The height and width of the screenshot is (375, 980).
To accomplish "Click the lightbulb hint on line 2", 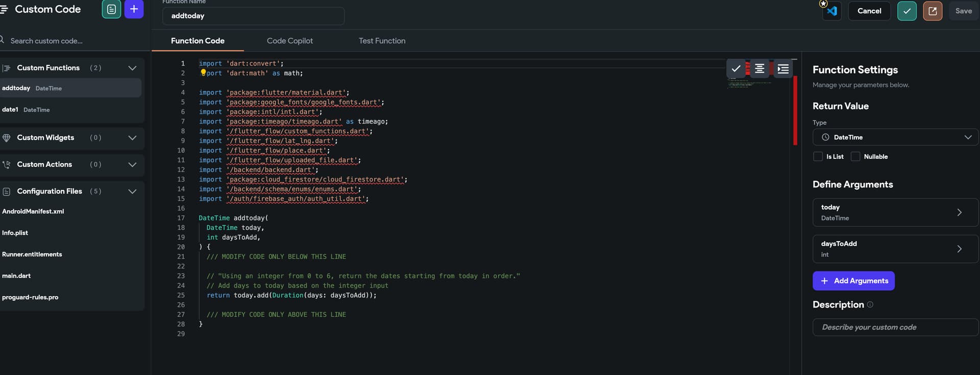I will 203,73.
